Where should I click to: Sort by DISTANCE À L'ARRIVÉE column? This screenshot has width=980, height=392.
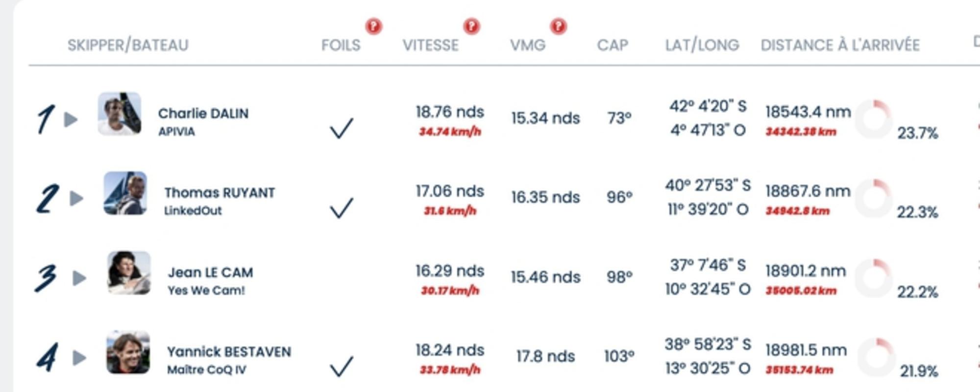point(840,45)
